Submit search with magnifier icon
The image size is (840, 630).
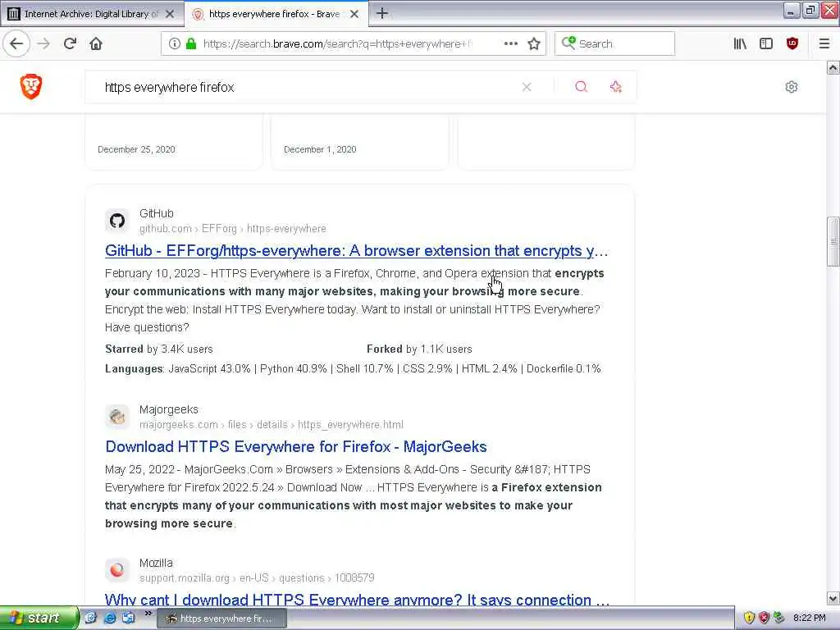(x=582, y=87)
